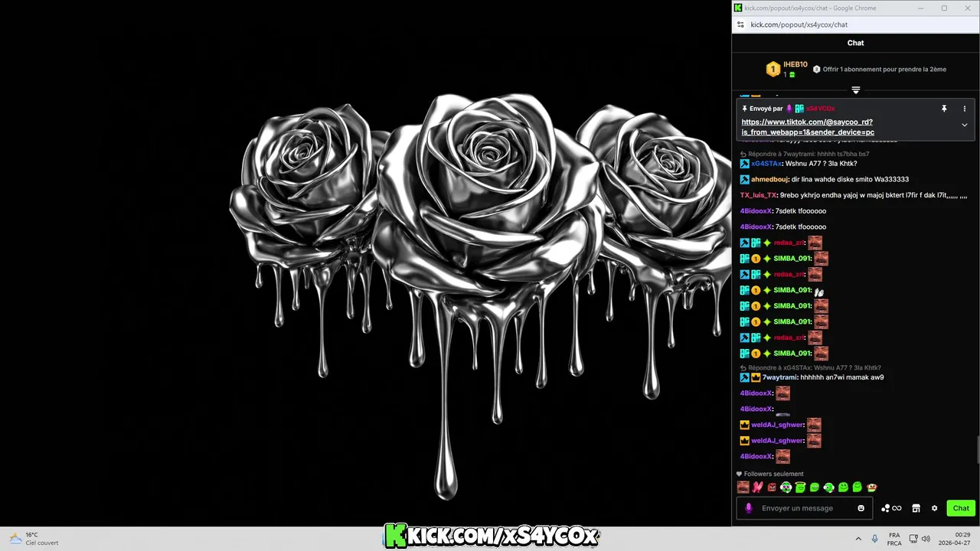Open the Kick shop icon
The image size is (980, 551).
(916, 508)
